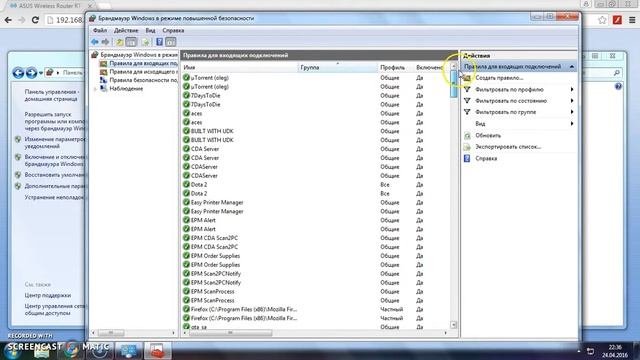Click the firewall icon on the taskbar
This screenshot has width=640, height=360.
(x=158, y=350)
